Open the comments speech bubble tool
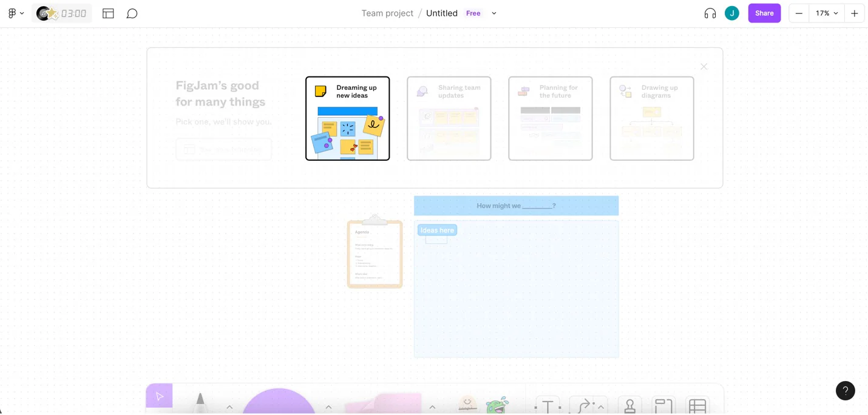The height and width of the screenshot is (415, 868). point(132,13)
